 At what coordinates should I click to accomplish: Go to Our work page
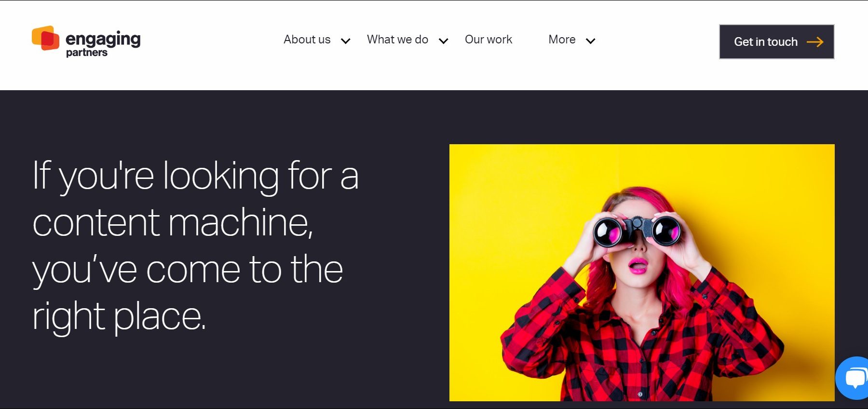[488, 40]
